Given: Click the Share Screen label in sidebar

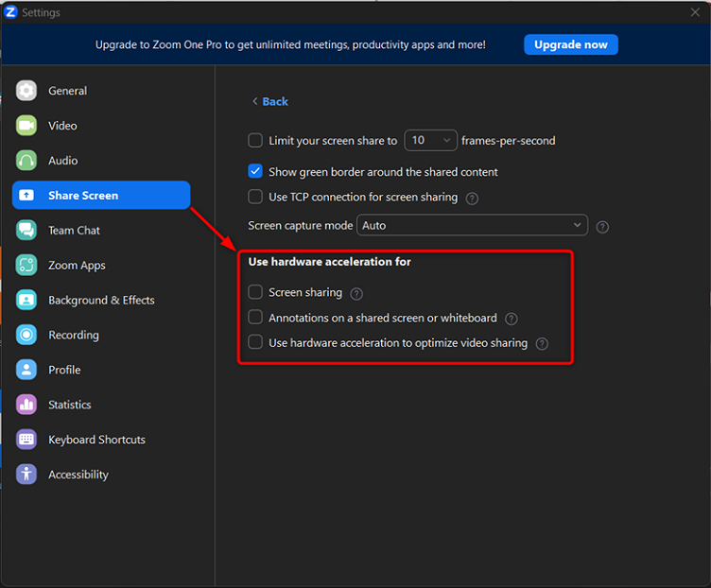Looking at the screenshot, I should click(x=83, y=196).
